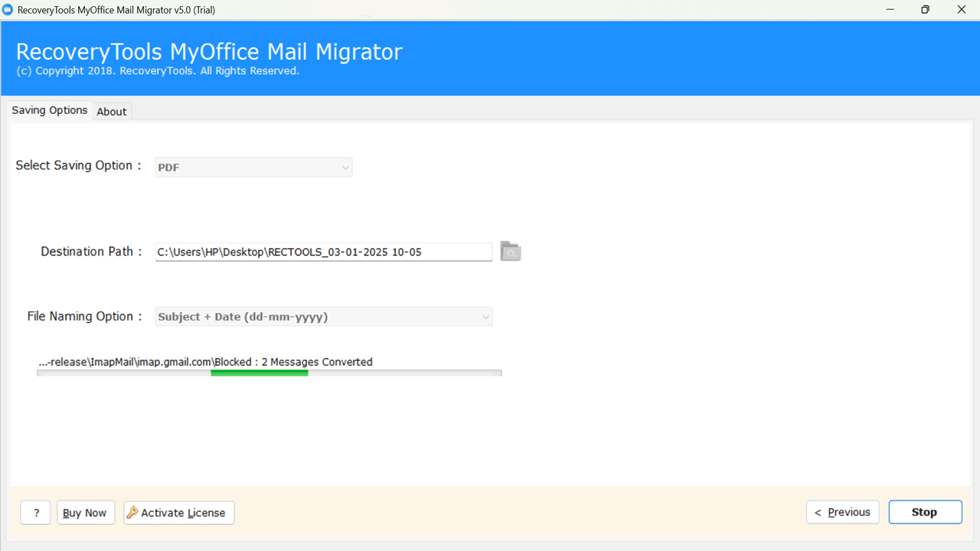Click the question mark help button
Image resolution: width=980 pixels, height=551 pixels.
pos(36,513)
